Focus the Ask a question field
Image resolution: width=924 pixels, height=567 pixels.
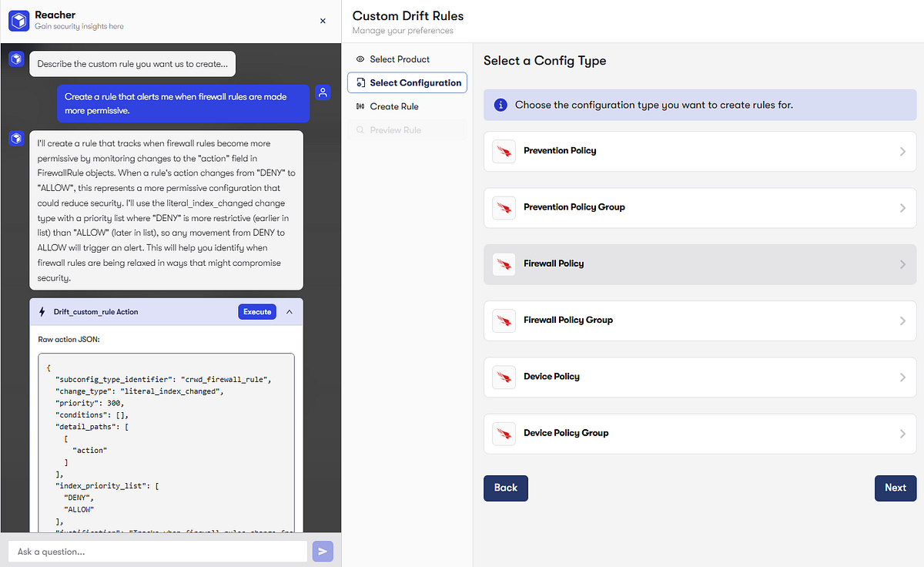157,552
